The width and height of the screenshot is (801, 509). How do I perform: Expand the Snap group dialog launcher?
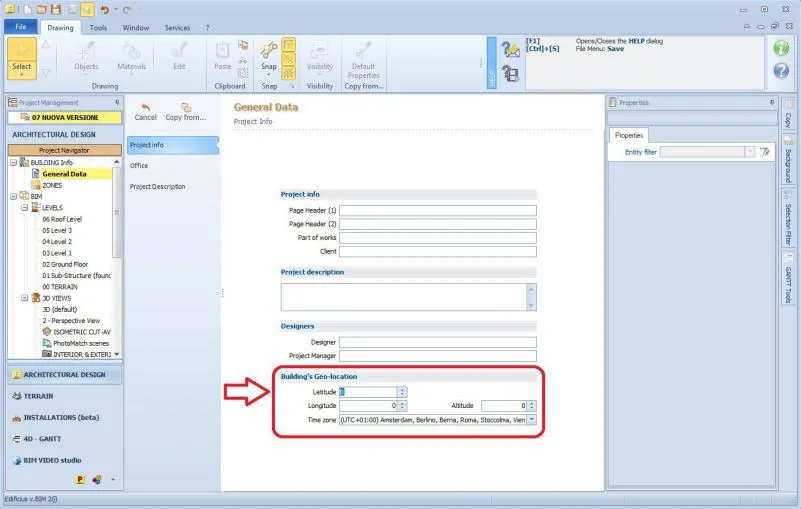click(x=292, y=86)
